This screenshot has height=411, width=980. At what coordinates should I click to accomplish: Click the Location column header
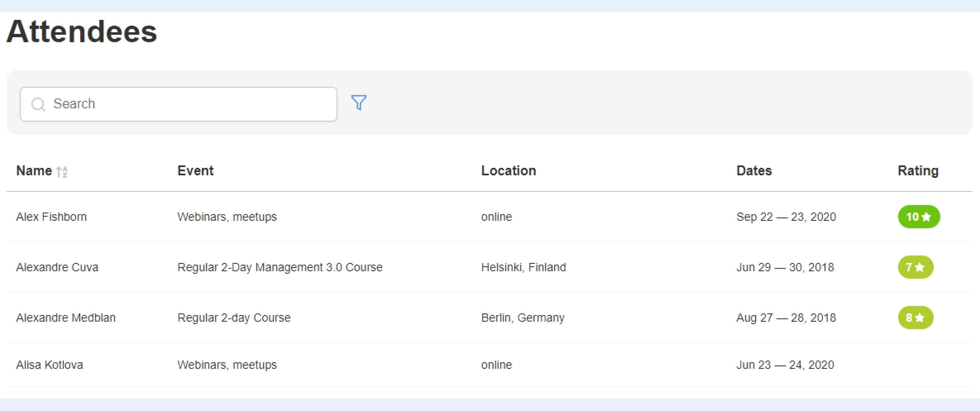click(509, 171)
